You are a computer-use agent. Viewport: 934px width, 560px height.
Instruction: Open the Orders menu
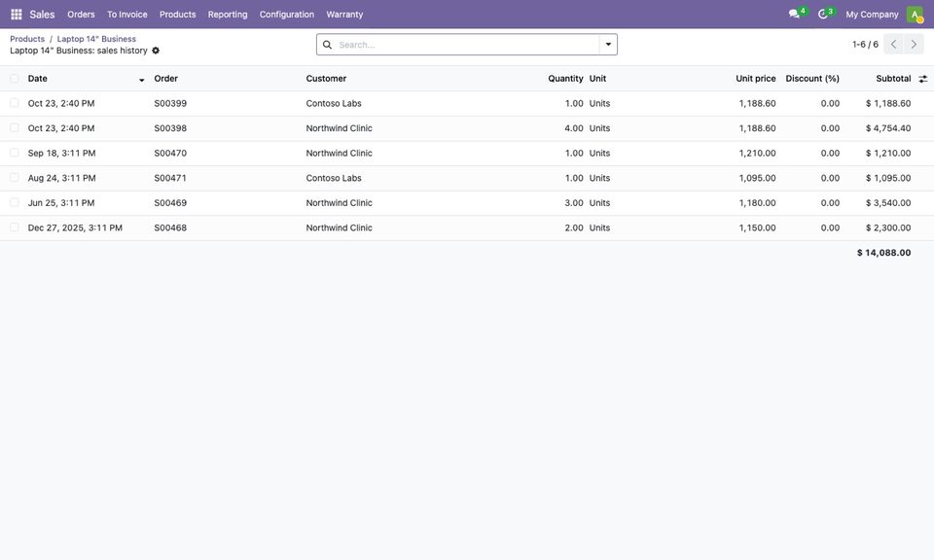(81, 15)
